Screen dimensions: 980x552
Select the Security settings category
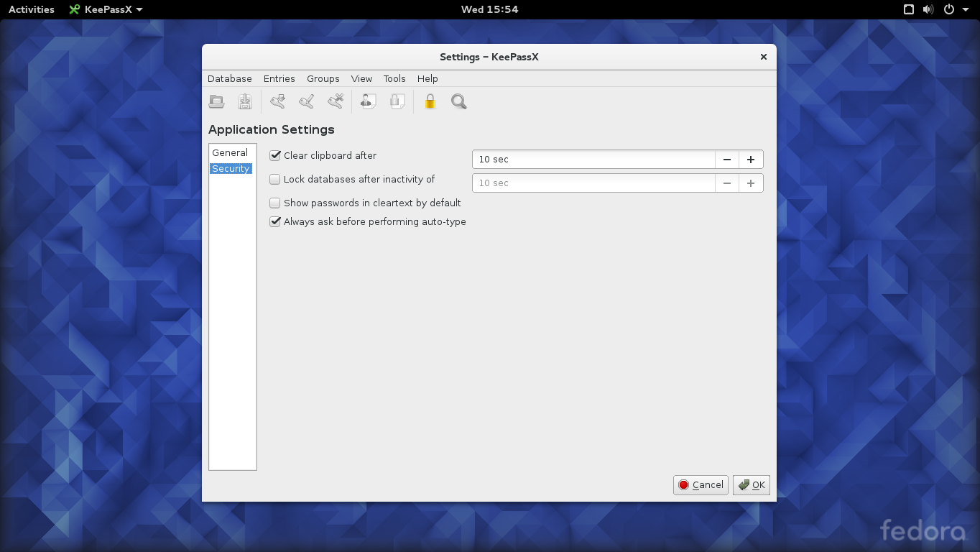pyautogui.click(x=231, y=168)
